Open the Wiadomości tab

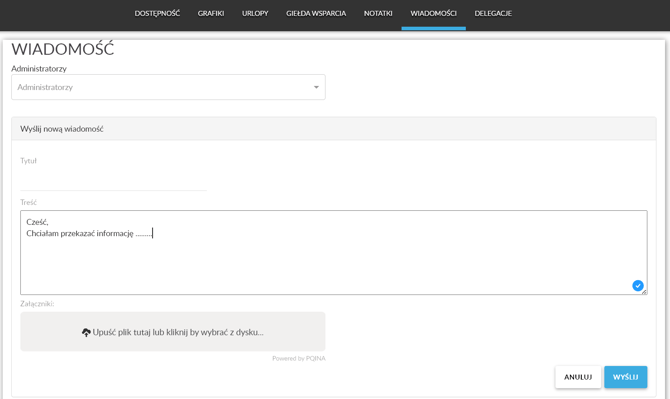(433, 13)
